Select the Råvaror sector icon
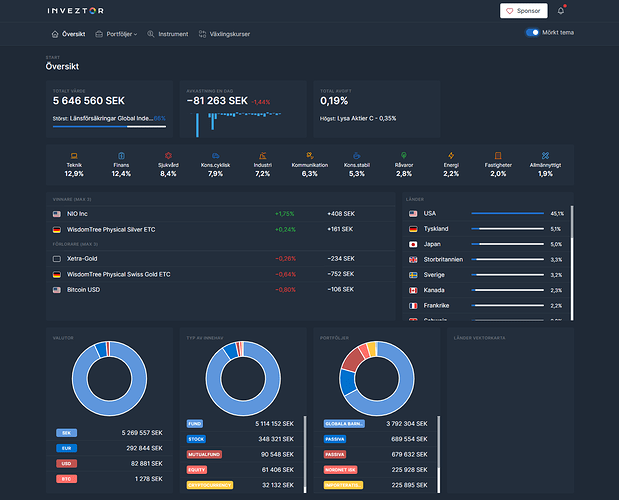The height and width of the screenshot is (500, 619). 404,155
